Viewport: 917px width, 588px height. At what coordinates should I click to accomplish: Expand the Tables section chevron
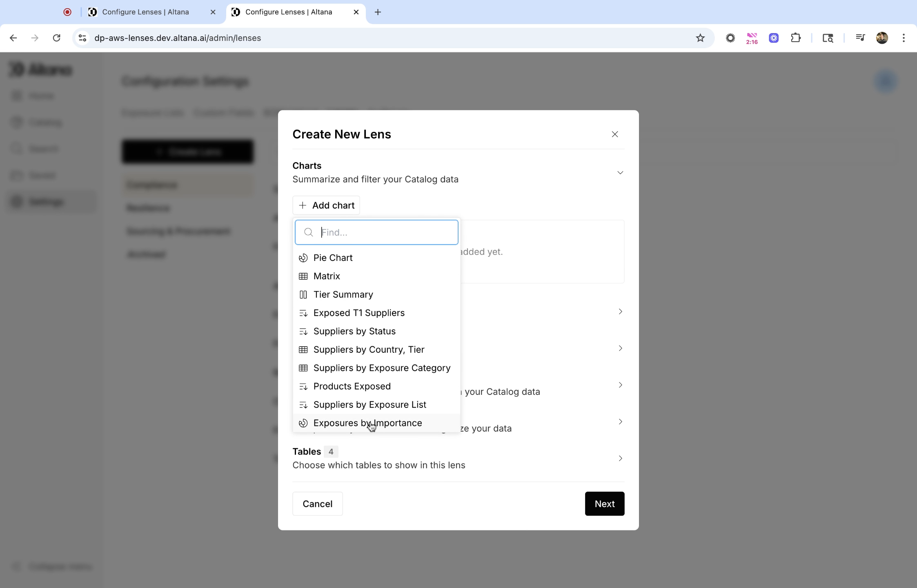[620, 458]
